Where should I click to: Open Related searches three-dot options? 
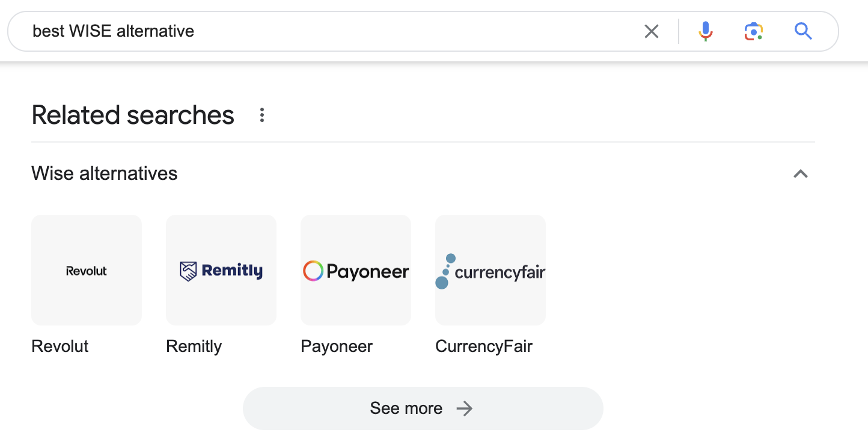261,115
